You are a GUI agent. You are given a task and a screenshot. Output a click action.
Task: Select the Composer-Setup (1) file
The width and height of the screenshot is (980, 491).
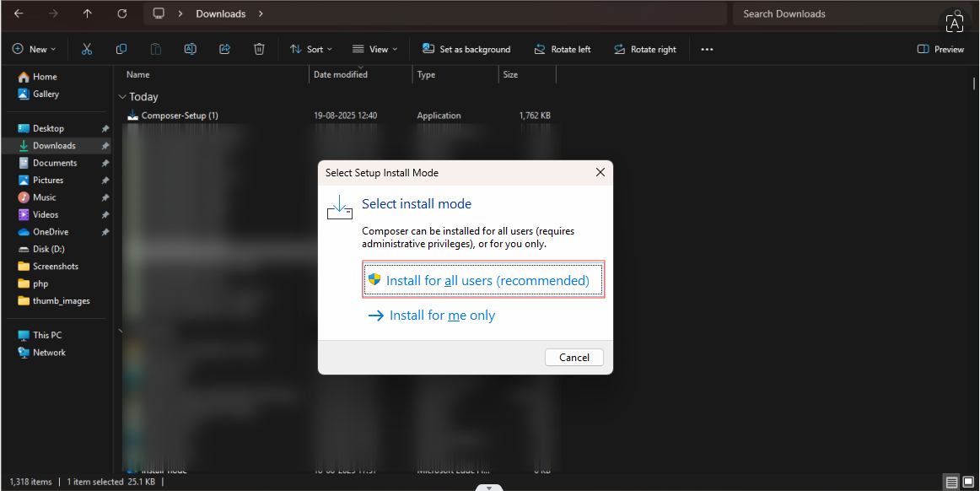[180, 116]
